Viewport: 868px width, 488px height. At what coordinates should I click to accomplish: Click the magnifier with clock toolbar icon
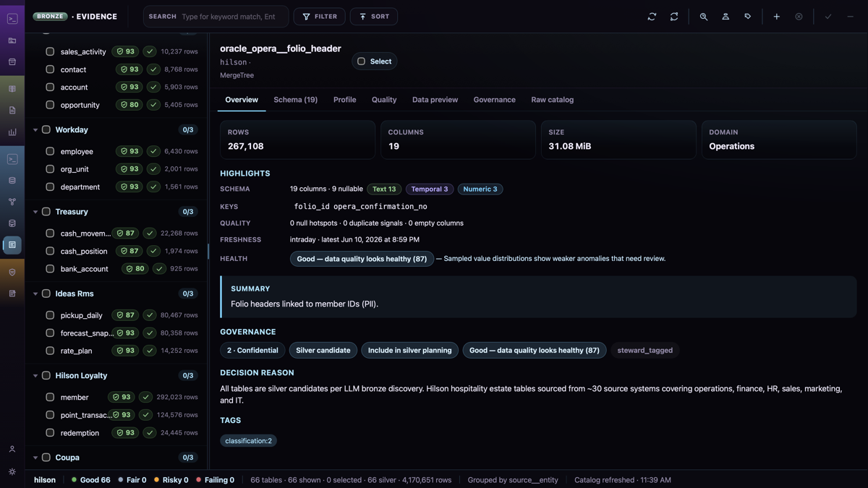[703, 17]
